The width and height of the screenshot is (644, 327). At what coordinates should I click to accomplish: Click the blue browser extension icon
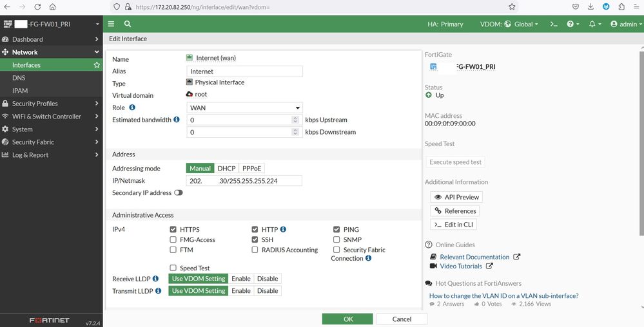point(606,6)
